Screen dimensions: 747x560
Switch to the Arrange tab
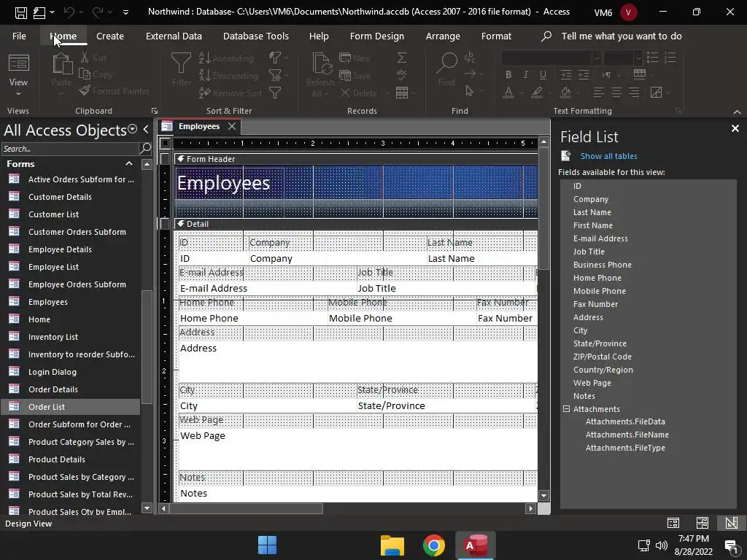tap(443, 36)
